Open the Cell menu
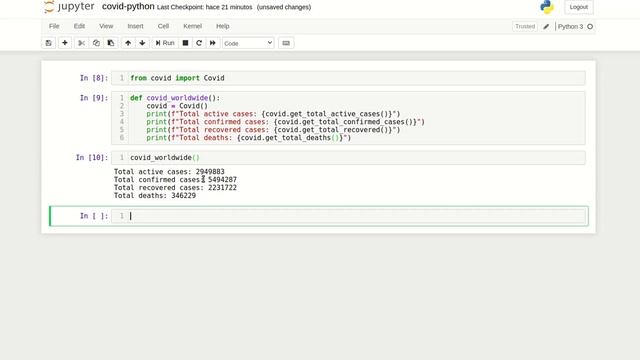This screenshot has height=360, width=640. pyautogui.click(x=163, y=26)
